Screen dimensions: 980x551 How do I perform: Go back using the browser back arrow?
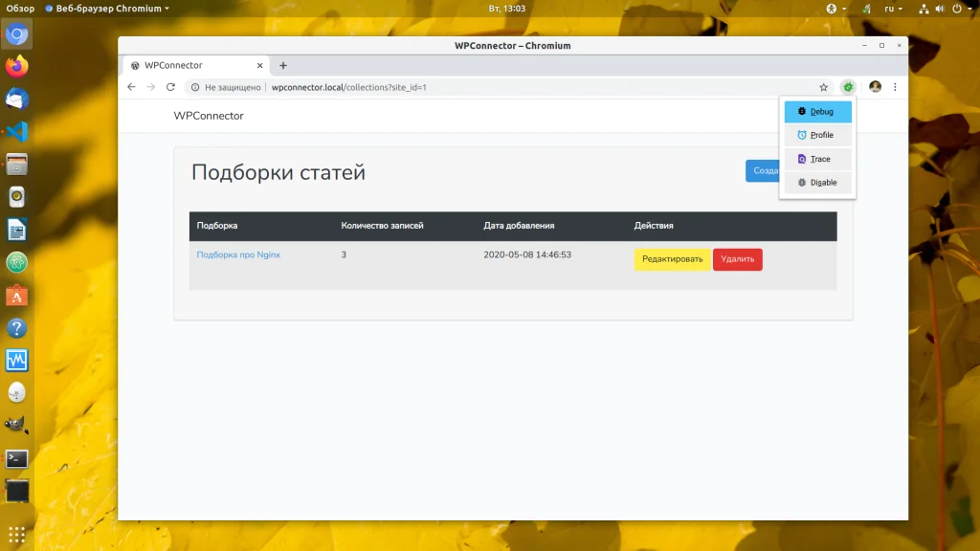[131, 87]
